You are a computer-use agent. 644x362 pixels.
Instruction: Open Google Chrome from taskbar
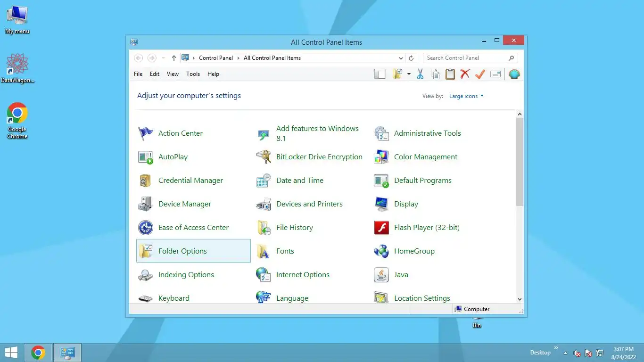click(38, 353)
